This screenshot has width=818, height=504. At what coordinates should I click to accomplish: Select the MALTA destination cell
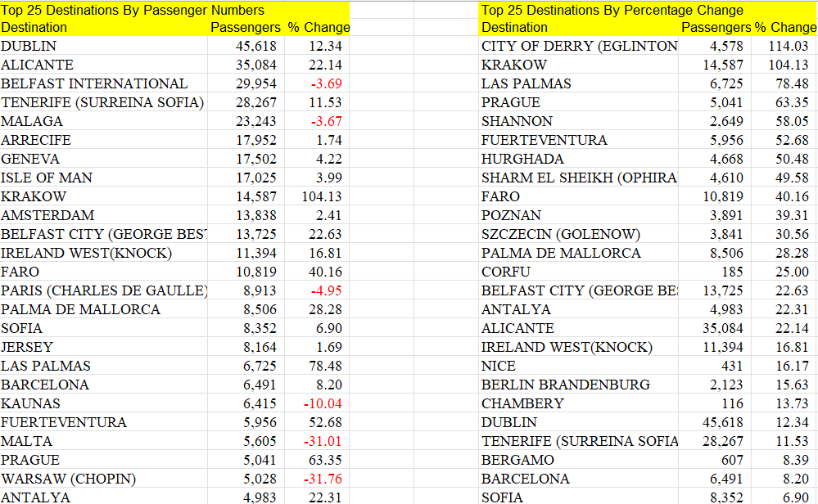tap(26, 441)
